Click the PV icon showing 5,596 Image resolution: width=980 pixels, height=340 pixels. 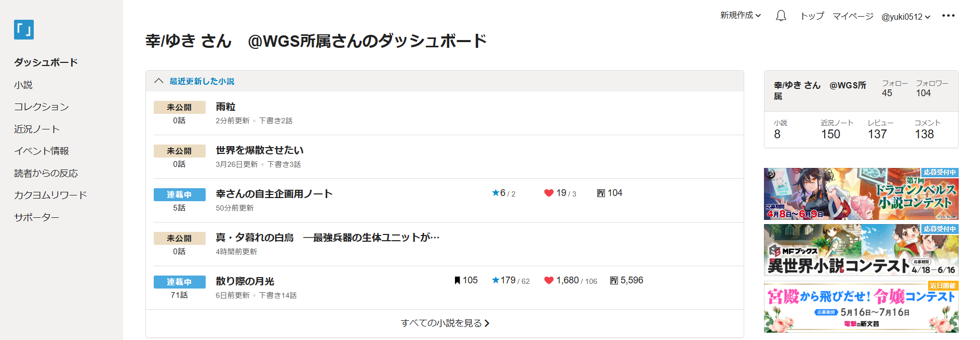coord(614,281)
